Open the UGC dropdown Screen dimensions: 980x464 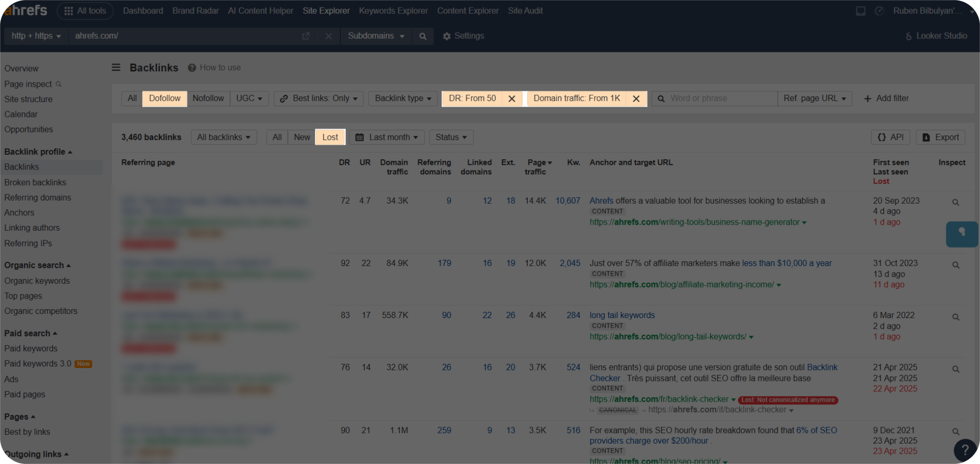[249, 99]
